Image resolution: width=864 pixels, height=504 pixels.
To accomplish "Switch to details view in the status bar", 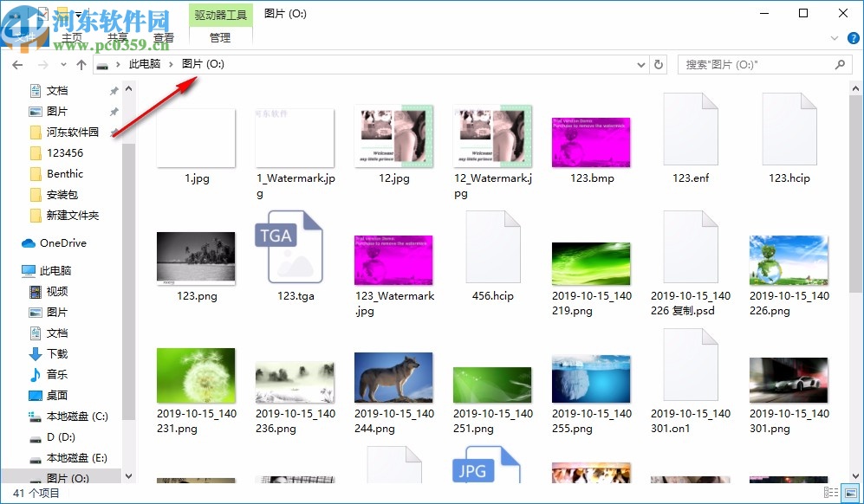I will pyautogui.click(x=829, y=494).
